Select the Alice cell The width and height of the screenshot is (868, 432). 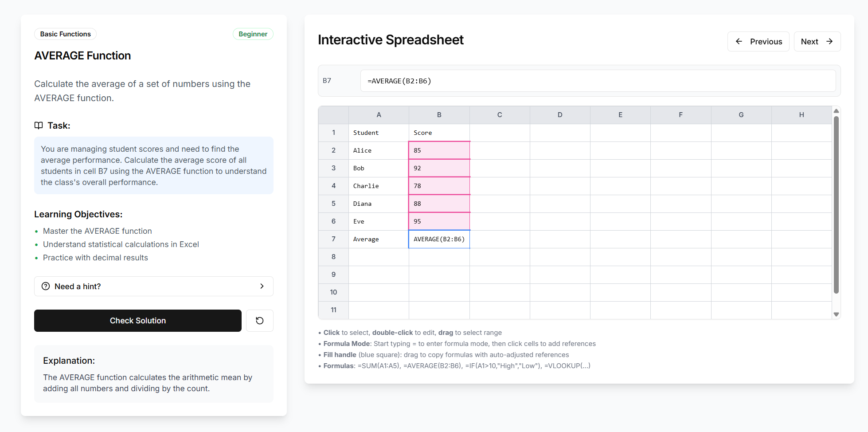coord(379,150)
